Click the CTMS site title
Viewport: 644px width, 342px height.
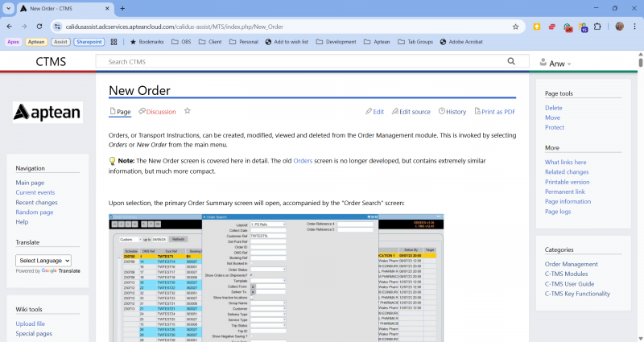(51, 62)
